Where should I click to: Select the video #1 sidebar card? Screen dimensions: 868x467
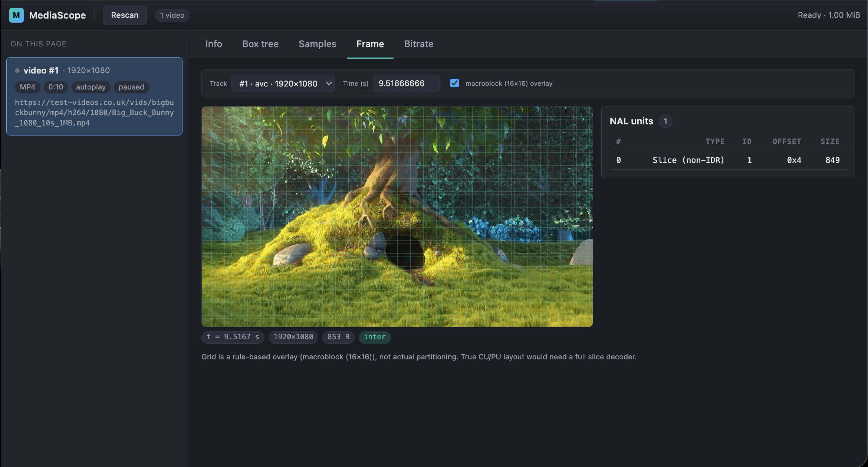[x=94, y=96]
